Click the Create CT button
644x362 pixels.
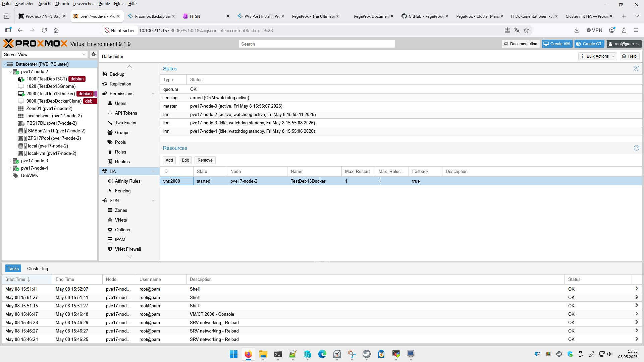tap(589, 44)
